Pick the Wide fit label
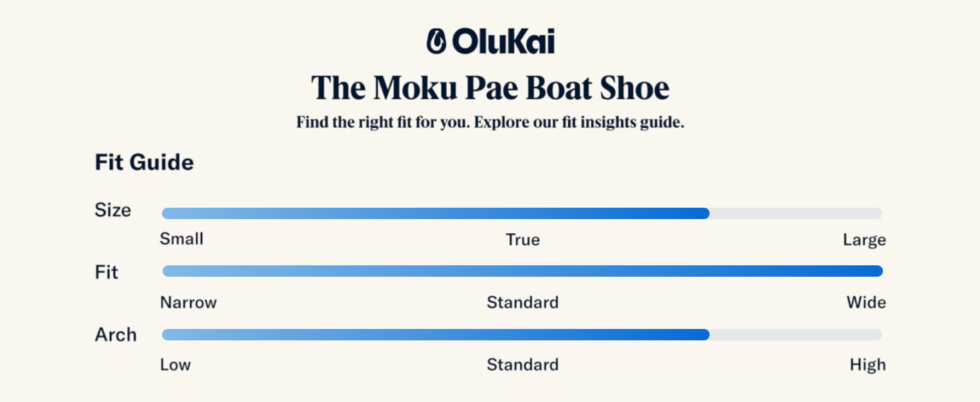Screen dimensions: 980x402 point(866,302)
